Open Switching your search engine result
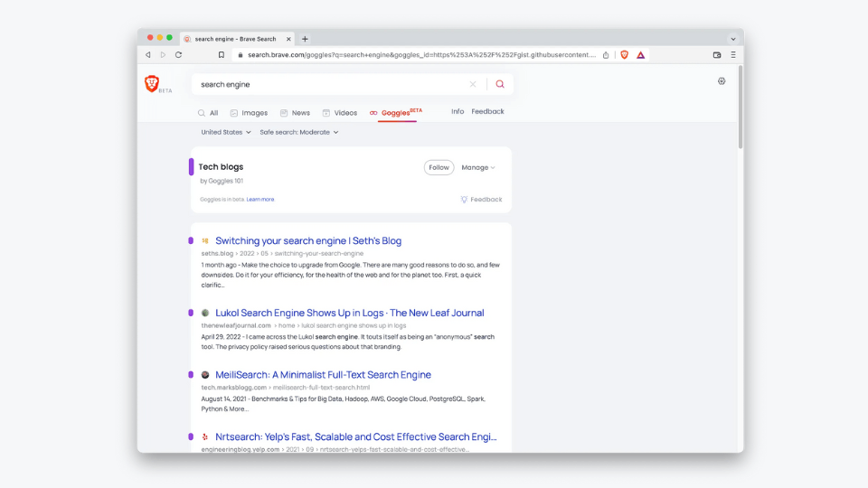The image size is (868, 488). point(308,240)
